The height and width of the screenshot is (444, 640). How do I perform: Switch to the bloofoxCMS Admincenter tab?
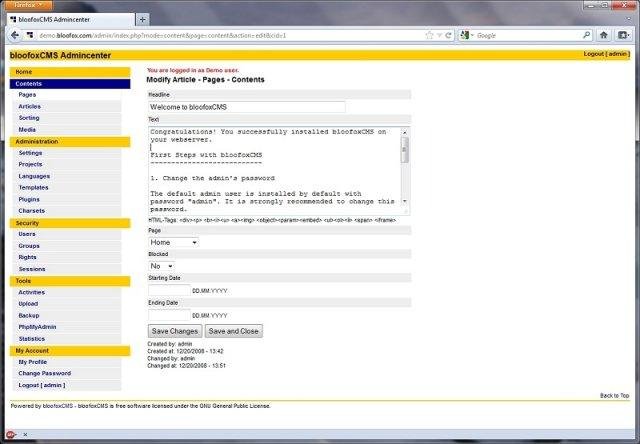click(70, 19)
